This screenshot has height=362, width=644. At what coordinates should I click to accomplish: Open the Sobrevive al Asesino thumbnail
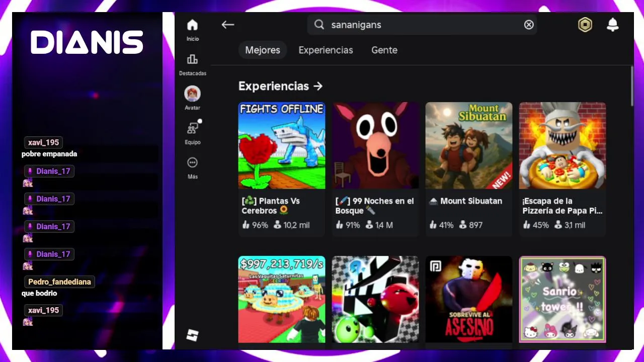tap(469, 300)
